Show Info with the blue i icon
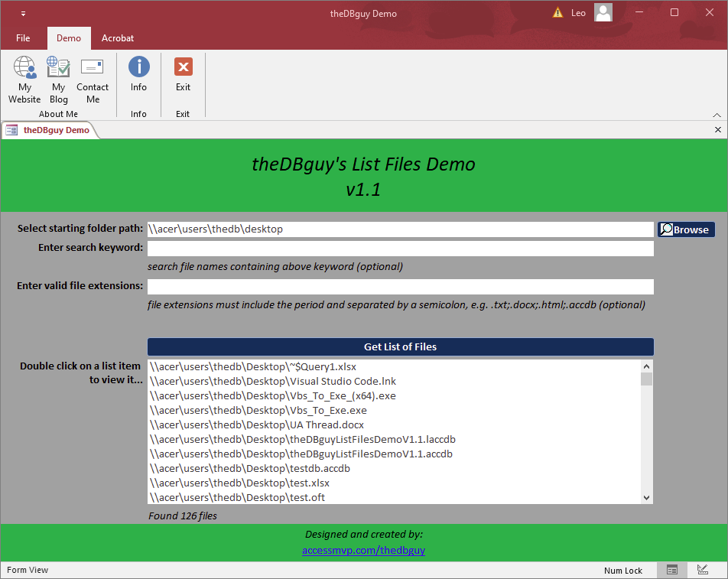Viewport: 728px width, 579px height. coord(139,67)
